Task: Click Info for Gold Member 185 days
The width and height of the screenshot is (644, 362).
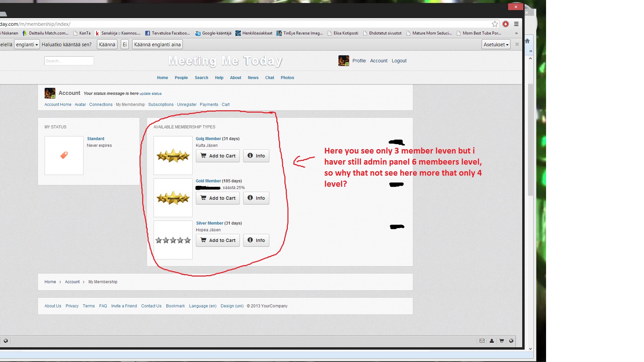Action: click(x=256, y=198)
